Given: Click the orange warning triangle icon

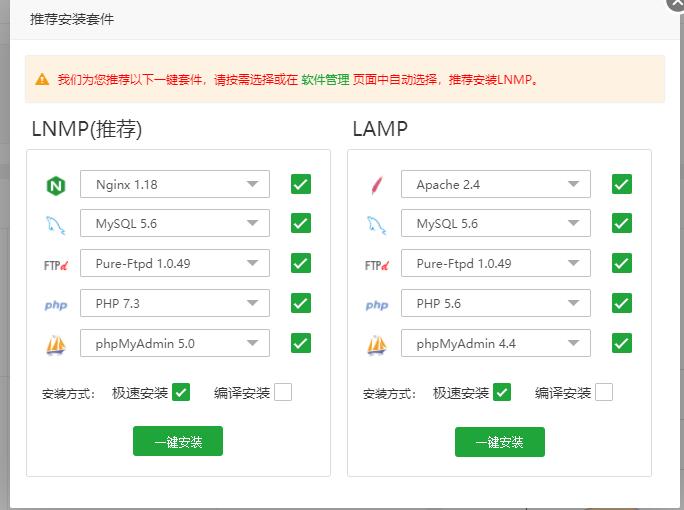Looking at the screenshot, I should pyautogui.click(x=42, y=79).
